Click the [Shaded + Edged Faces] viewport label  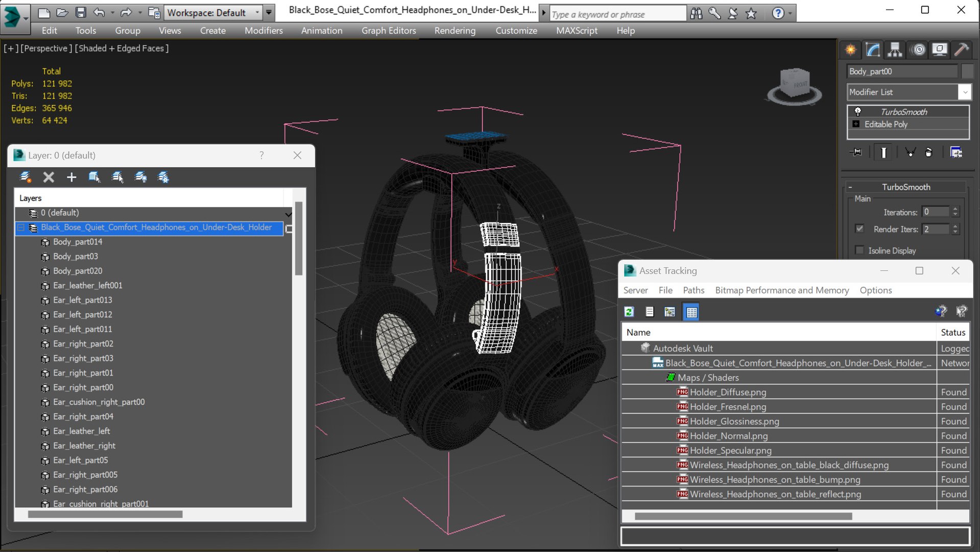pyautogui.click(x=122, y=48)
